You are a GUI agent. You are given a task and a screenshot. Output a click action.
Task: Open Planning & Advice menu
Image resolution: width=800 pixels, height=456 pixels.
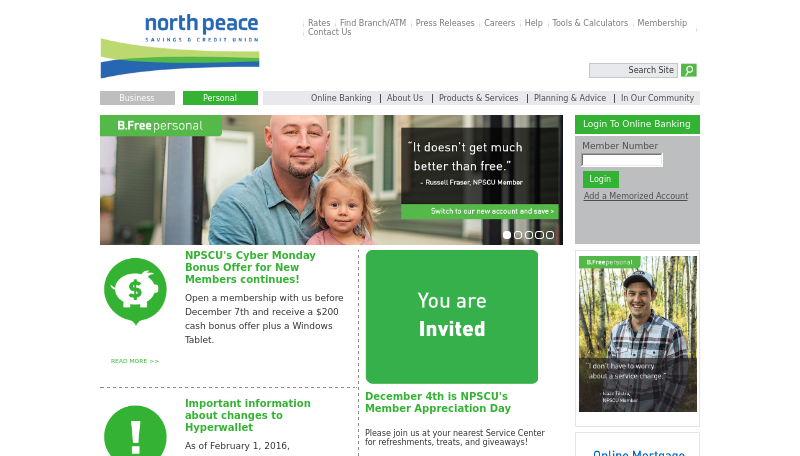[x=570, y=98]
